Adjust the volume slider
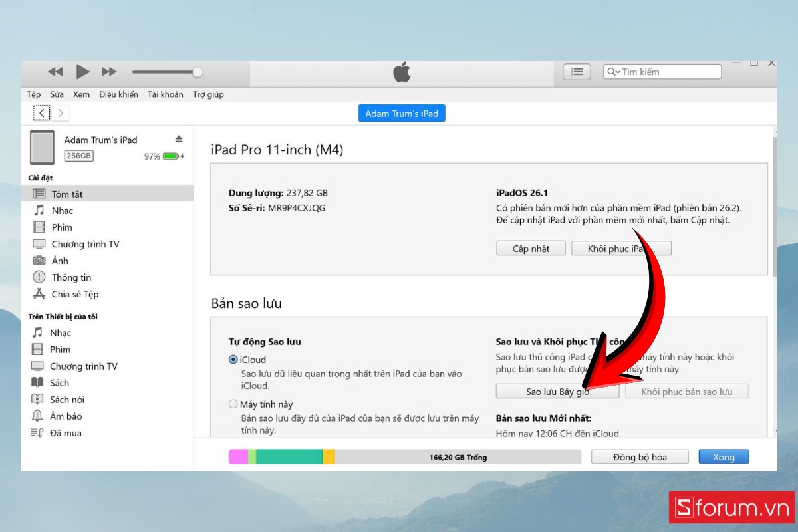Viewport: 798px width, 532px height. click(196, 72)
